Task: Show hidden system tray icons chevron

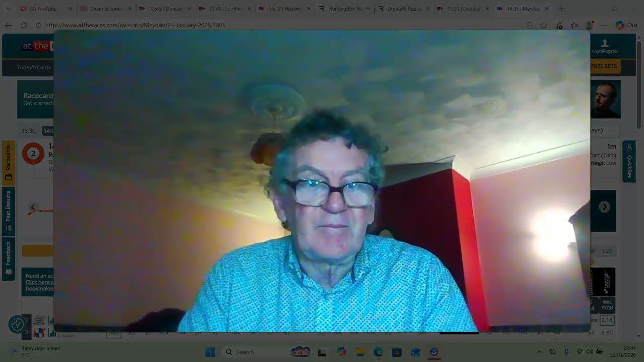Action: point(539,352)
